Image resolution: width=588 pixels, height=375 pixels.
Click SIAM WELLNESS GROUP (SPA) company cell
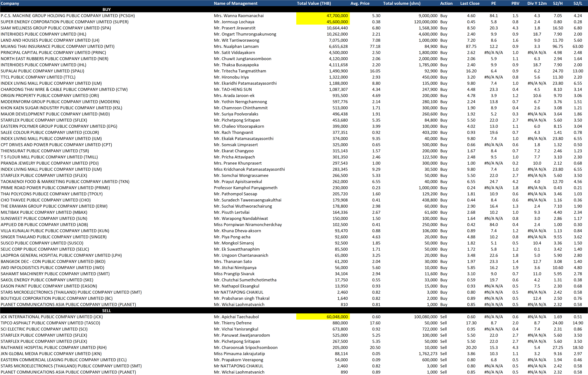(x=56, y=28)
